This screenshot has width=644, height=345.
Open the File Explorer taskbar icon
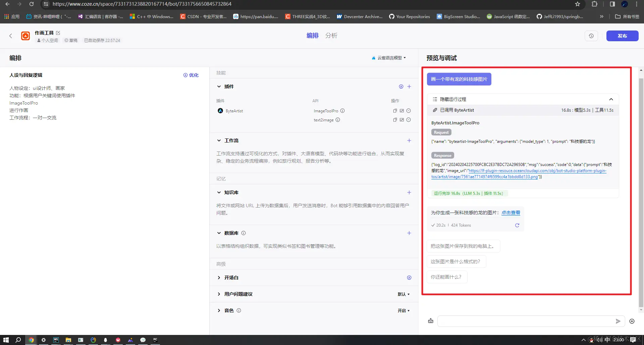68,340
